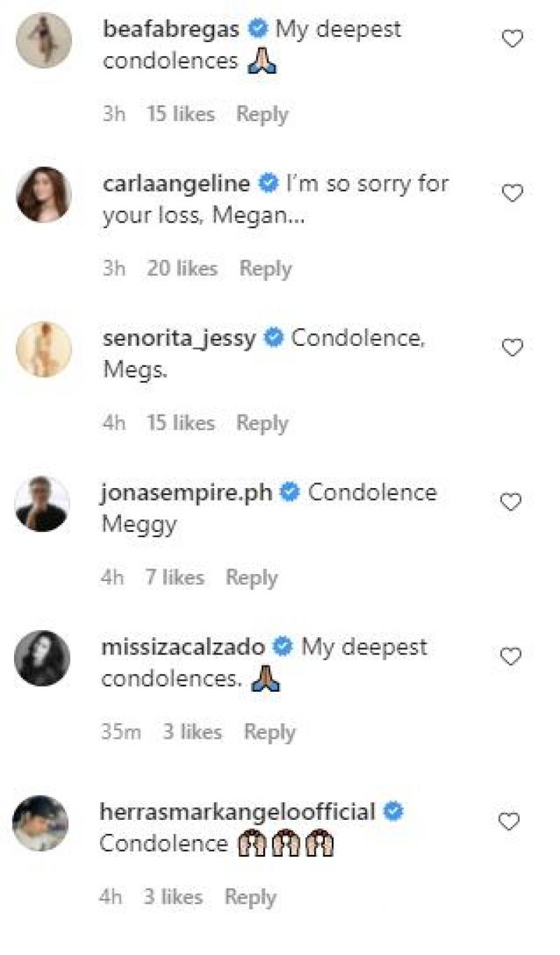560x955 pixels.
Task: Tap the heart on carlaangeline's comment
Action: point(512,193)
